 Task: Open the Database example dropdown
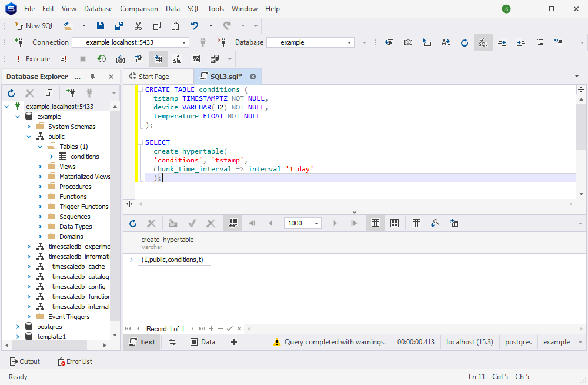point(349,42)
